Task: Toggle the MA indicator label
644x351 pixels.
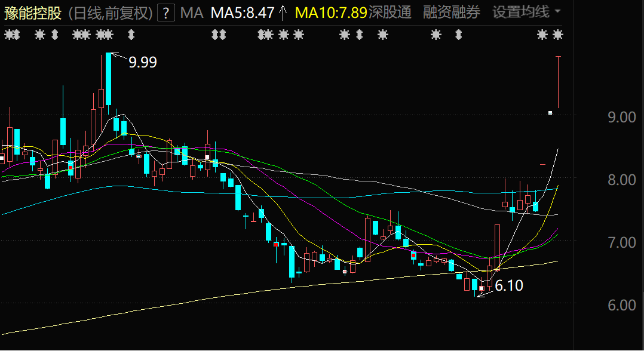Action: 192,12
